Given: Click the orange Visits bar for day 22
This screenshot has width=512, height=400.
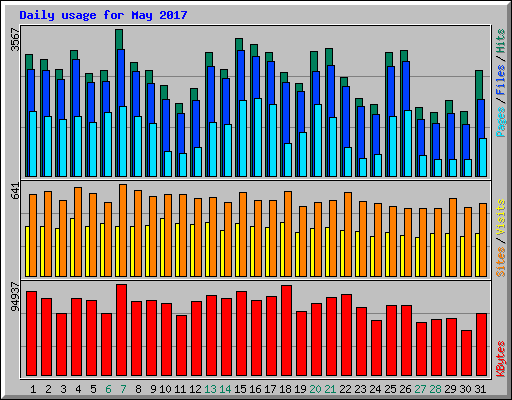Looking at the screenshot, I should pos(348,234).
